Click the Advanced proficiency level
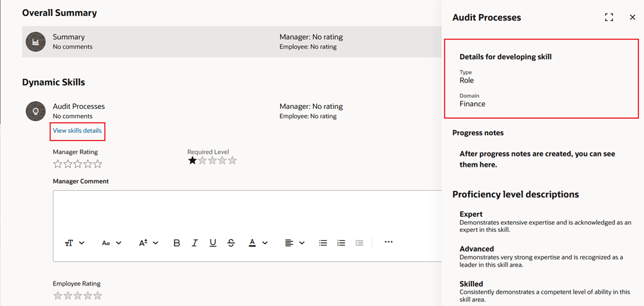 tap(477, 249)
